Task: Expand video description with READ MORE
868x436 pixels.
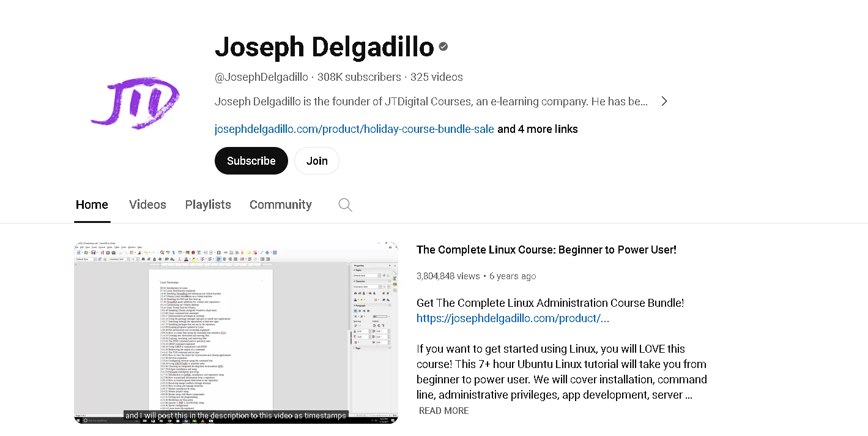Action: (443, 411)
